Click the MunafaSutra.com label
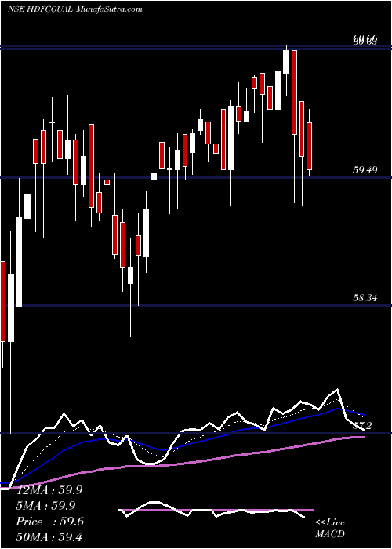This screenshot has height=549, width=392. click(109, 9)
